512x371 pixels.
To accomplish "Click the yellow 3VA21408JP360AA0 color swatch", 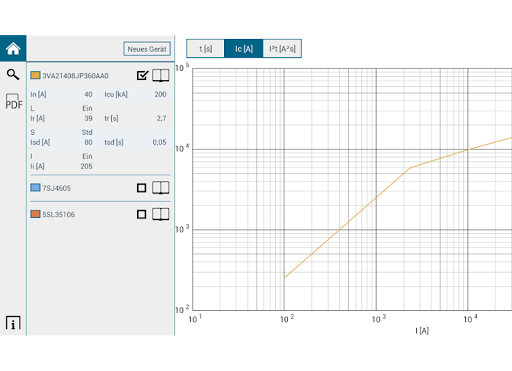I will [x=35, y=75].
